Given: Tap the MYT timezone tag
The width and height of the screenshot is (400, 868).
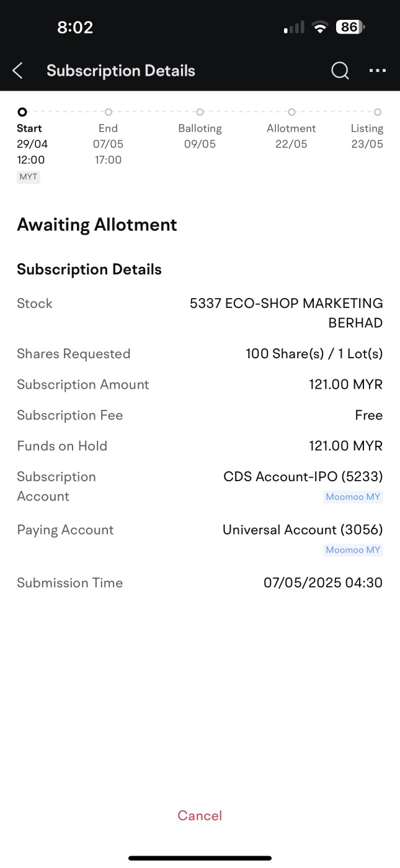Looking at the screenshot, I should (x=29, y=177).
